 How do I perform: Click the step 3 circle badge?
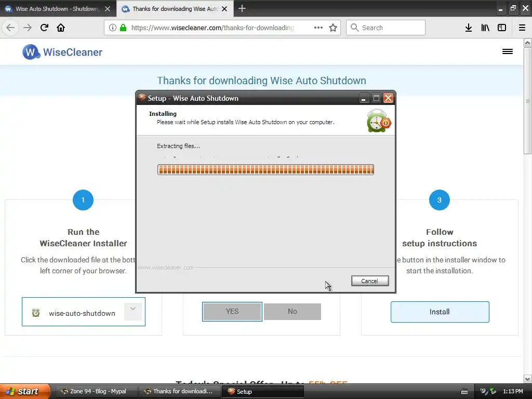(x=440, y=200)
